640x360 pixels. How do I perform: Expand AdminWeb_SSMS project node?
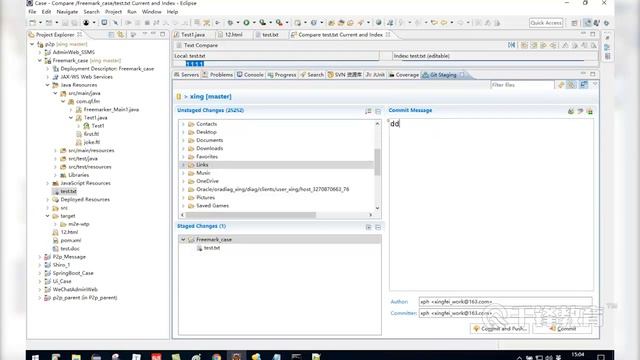[40, 52]
